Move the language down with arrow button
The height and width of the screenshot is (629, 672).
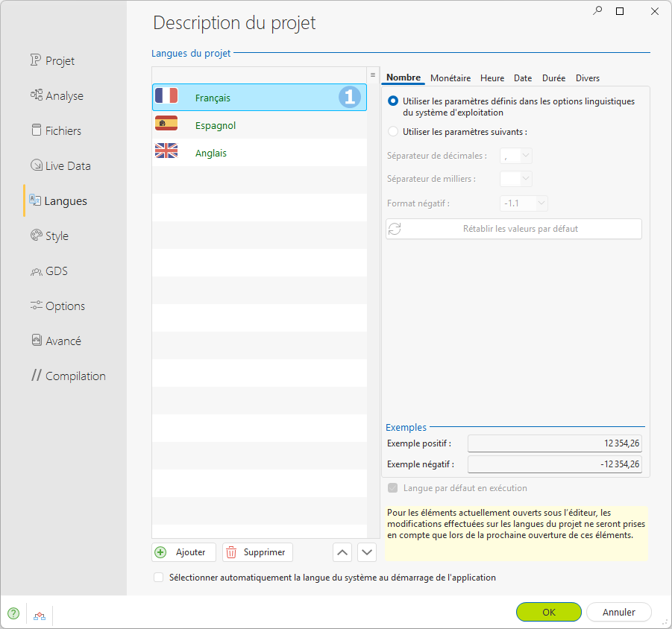click(367, 552)
